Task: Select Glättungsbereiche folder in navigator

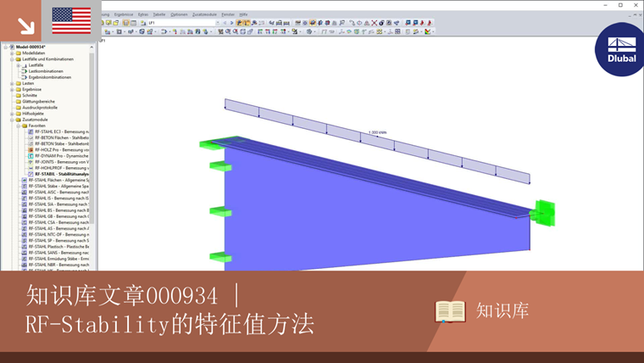Action: click(x=38, y=102)
